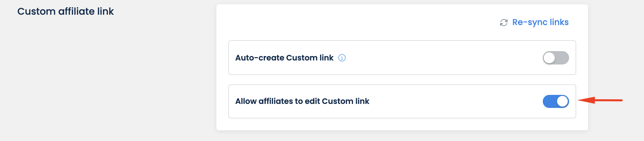Disable Allow affiliates to edit Custom link
Image resolution: width=644 pixels, height=141 pixels.
[555, 101]
